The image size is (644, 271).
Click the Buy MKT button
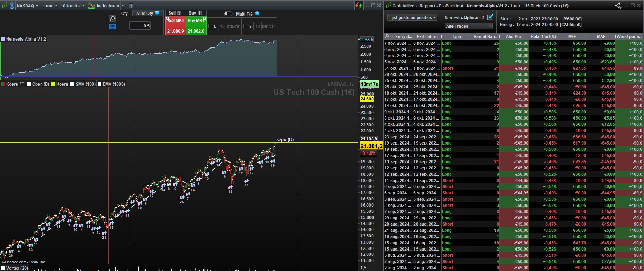196,26
